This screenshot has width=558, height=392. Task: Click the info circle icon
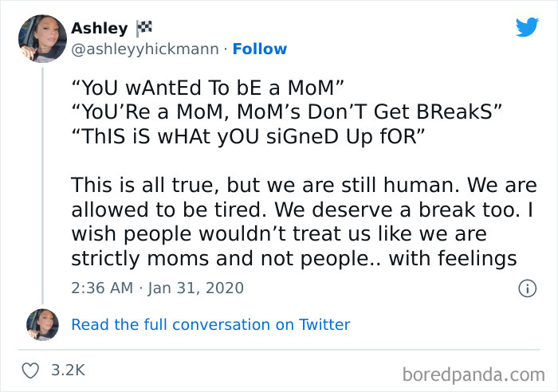point(526,288)
